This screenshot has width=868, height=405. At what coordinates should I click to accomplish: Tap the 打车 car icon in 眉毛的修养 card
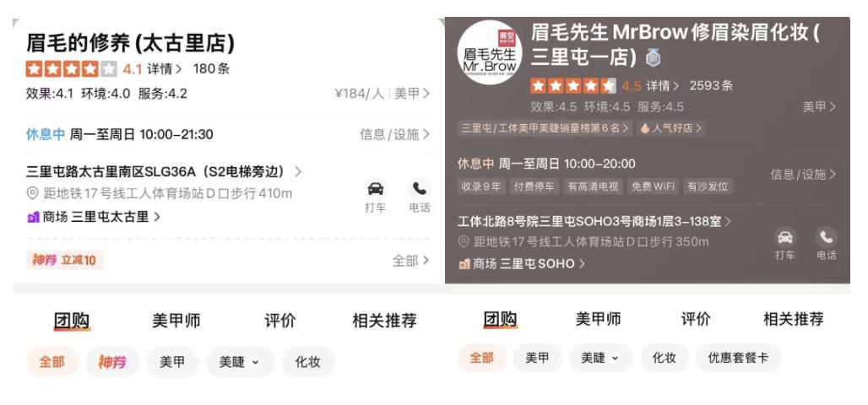376,189
